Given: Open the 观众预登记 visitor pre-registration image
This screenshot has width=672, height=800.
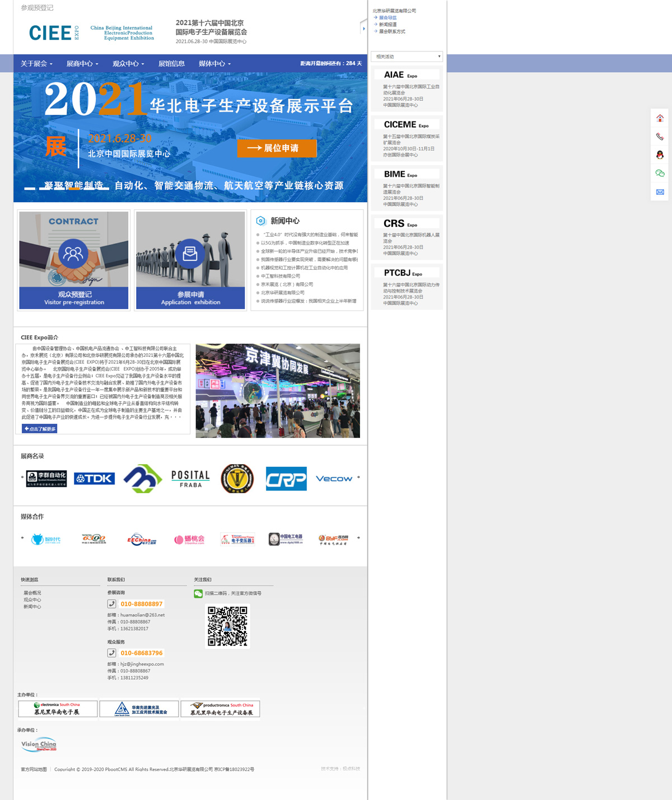Looking at the screenshot, I should (74, 260).
